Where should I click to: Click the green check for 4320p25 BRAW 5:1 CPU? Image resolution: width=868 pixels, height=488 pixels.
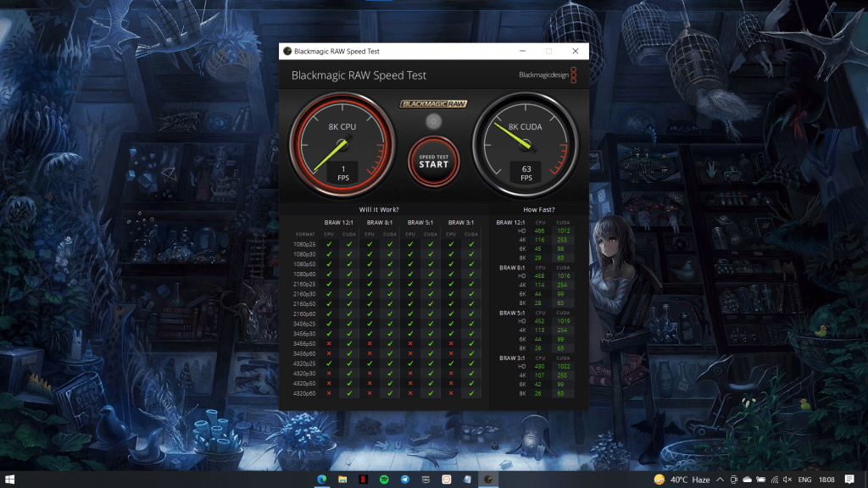point(410,363)
